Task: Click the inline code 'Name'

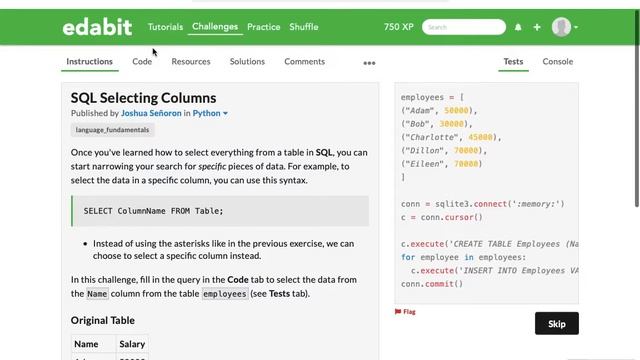Action: tap(97, 294)
